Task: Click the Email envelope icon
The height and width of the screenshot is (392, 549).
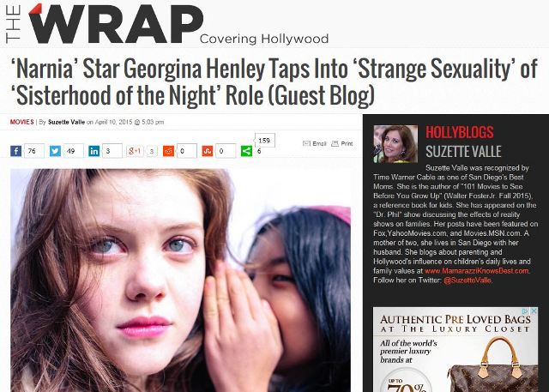Action: click(x=306, y=143)
